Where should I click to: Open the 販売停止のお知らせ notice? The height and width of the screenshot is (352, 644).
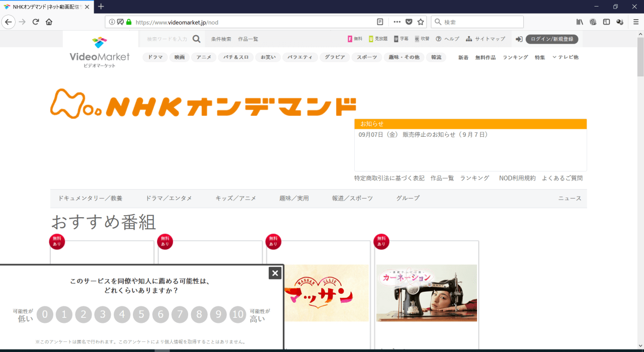tap(445, 135)
